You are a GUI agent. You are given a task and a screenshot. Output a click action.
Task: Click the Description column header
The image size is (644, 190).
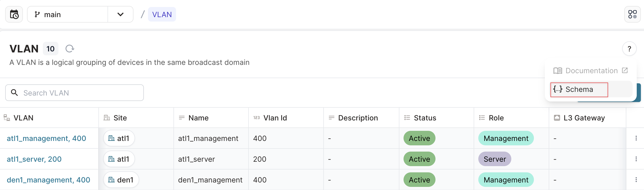[361, 118]
